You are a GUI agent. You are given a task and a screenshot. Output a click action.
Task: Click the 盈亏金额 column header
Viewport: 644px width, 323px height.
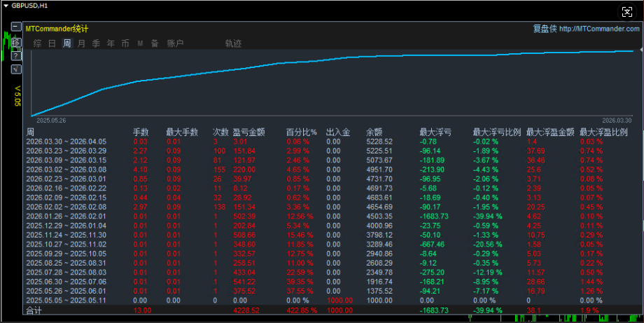point(248,132)
